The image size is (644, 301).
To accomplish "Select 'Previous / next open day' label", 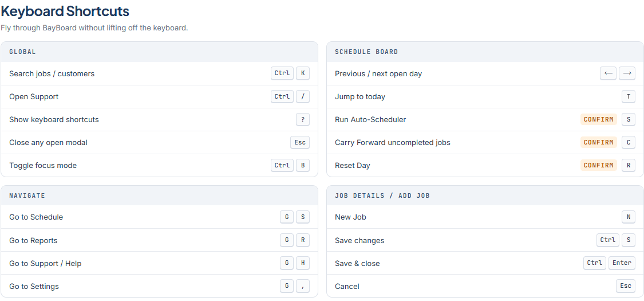I will 378,73.
